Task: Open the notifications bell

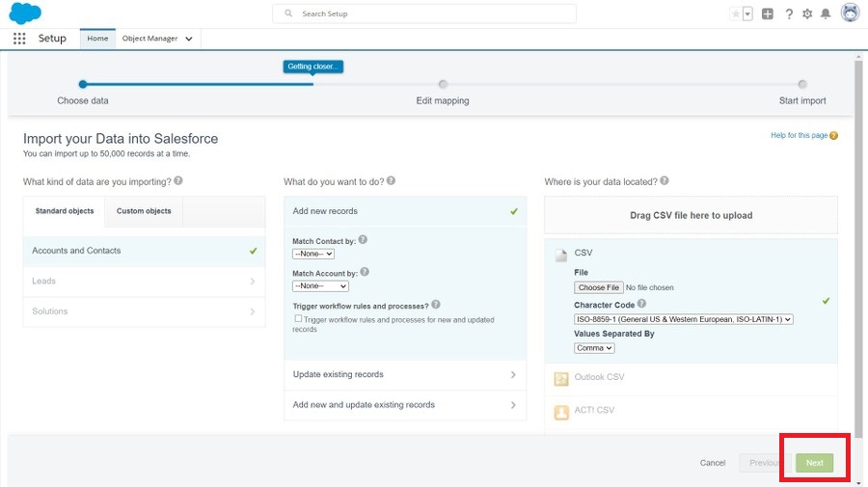Action: (826, 14)
